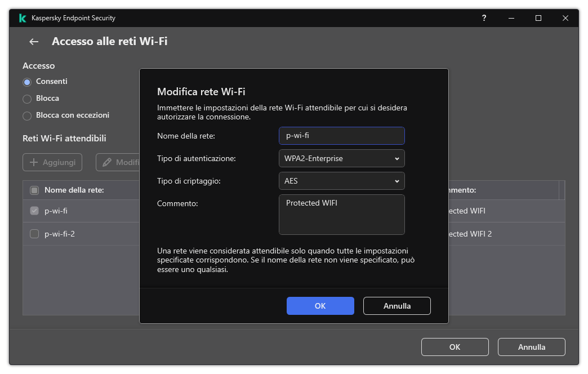
Task: Click Annulla in the main window footer
Action: pyautogui.click(x=531, y=347)
